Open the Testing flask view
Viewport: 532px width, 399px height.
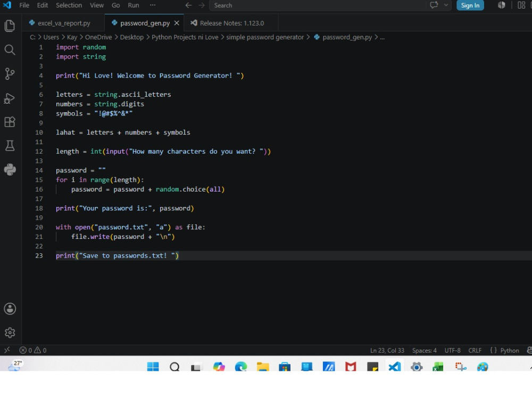[10, 146]
